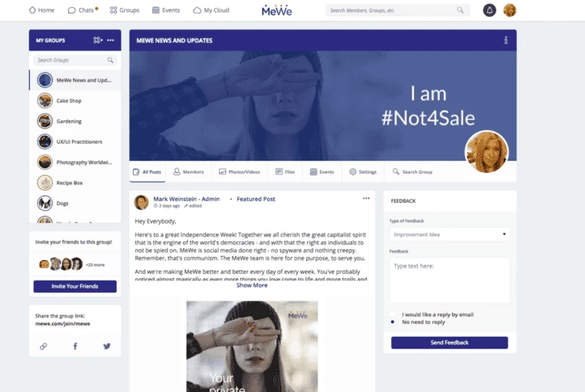Click Send Feedback button

[x=450, y=342]
